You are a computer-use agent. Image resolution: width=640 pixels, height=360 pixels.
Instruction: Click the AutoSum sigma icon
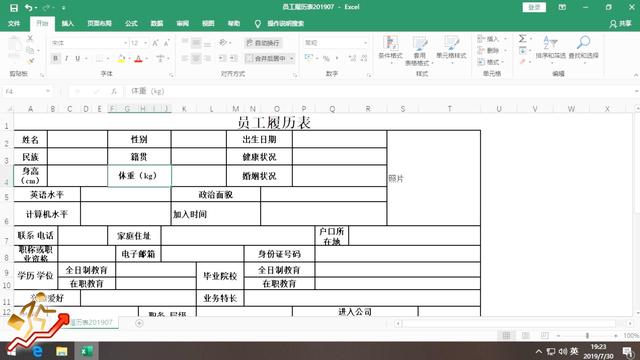[x=522, y=38]
